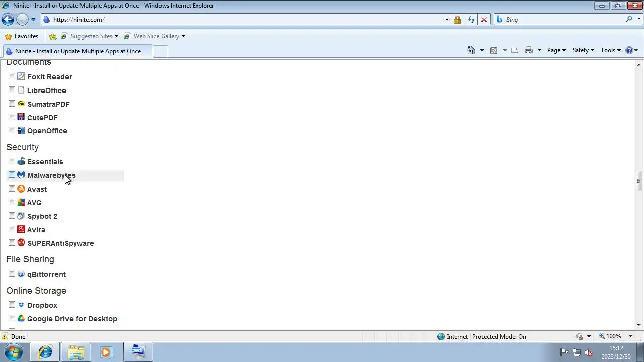Launch Windows Media Player from taskbar

(106, 352)
